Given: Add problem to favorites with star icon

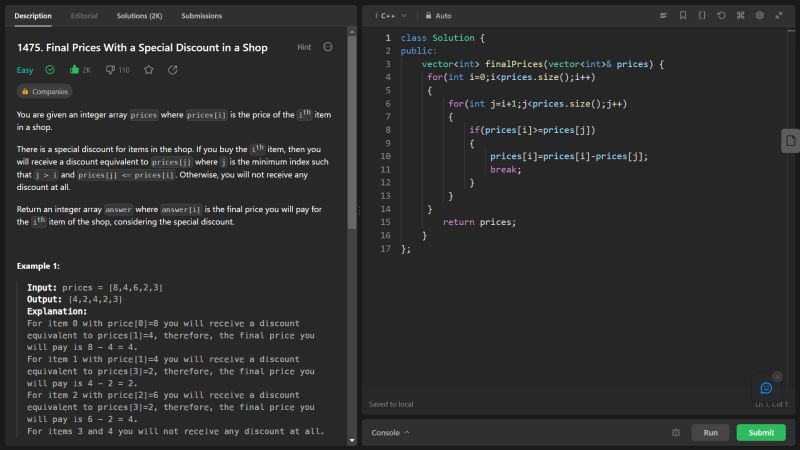Looking at the screenshot, I should (148, 70).
